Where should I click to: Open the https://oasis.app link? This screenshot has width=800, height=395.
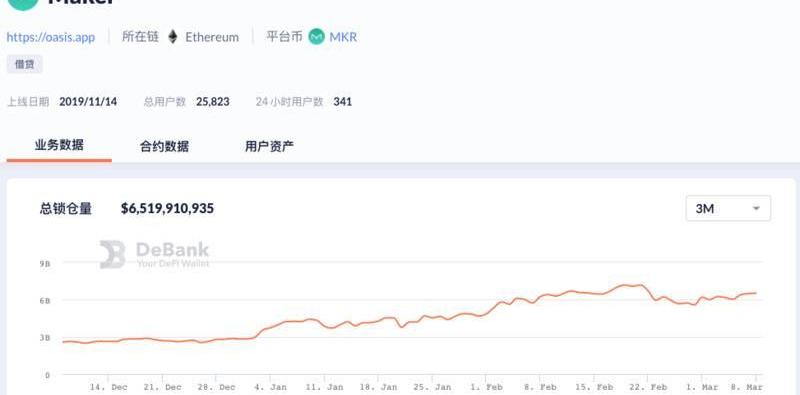(x=51, y=37)
